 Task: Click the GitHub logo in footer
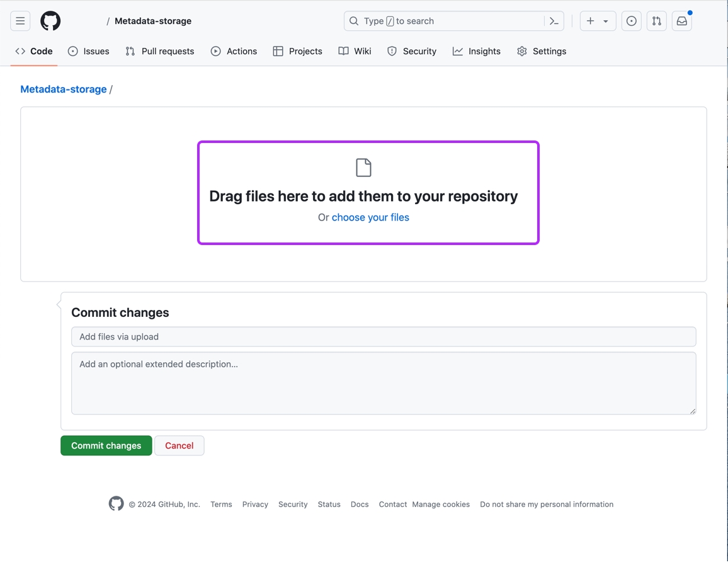(116, 504)
